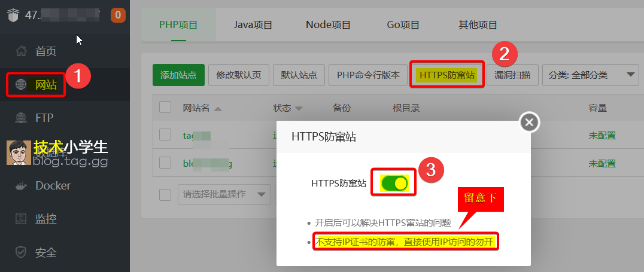The image size is (644, 272).
Task: Expand the 分类: 全部分类 dropdown
Action: pos(590,75)
